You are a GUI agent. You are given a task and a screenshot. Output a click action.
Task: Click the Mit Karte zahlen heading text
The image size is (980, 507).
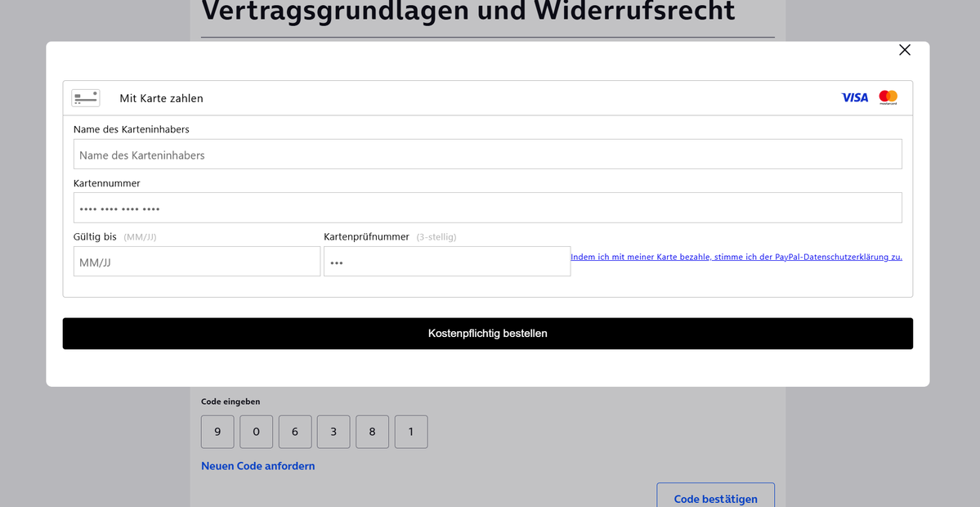click(161, 98)
